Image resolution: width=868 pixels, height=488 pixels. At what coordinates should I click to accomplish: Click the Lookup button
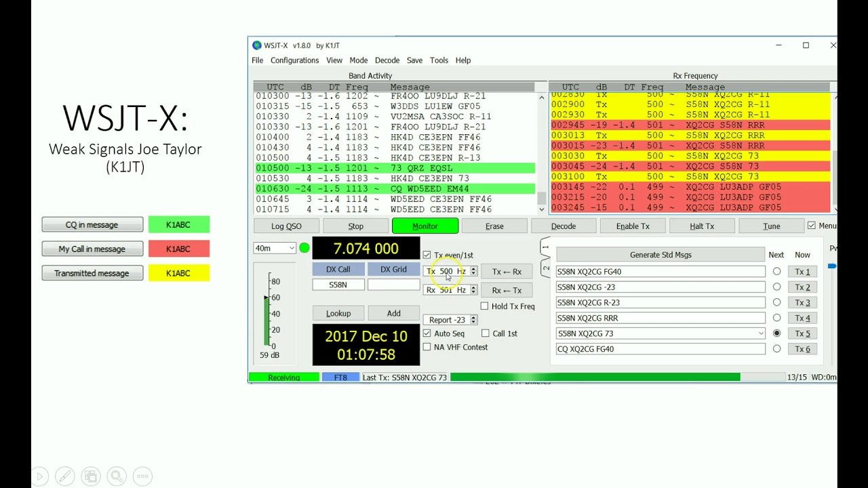pyautogui.click(x=338, y=313)
